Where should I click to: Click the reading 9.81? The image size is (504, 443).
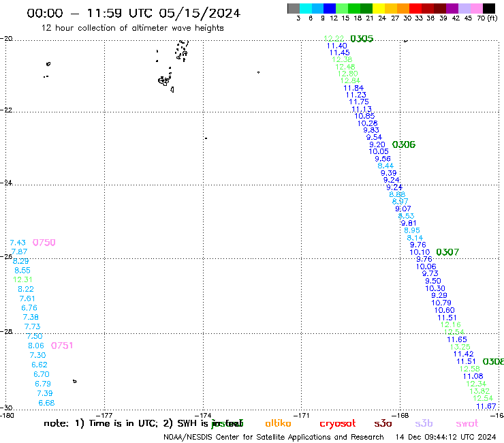coord(409,223)
